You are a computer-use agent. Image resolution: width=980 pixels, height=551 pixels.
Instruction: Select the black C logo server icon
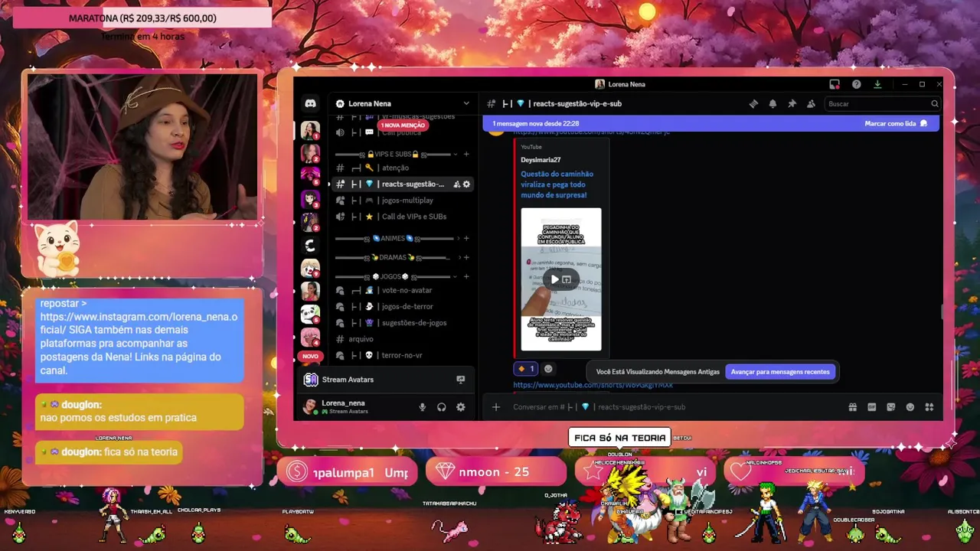coord(310,245)
